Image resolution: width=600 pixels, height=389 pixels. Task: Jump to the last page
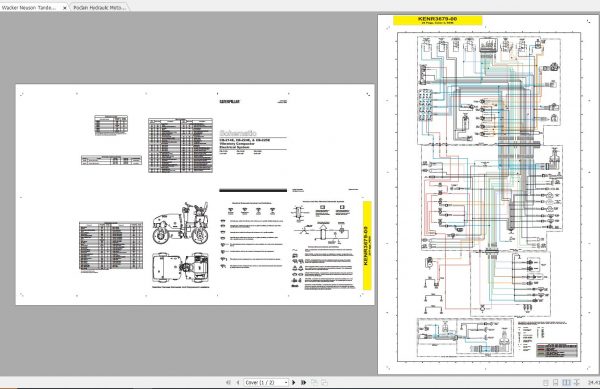pos(304,382)
